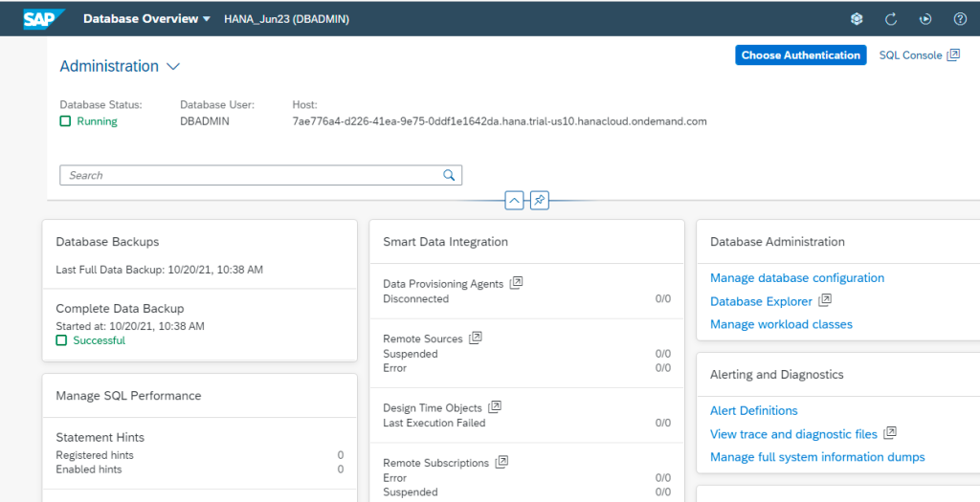Click the refresh icon in header
The width and height of the screenshot is (980, 502).
coord(891,19)
